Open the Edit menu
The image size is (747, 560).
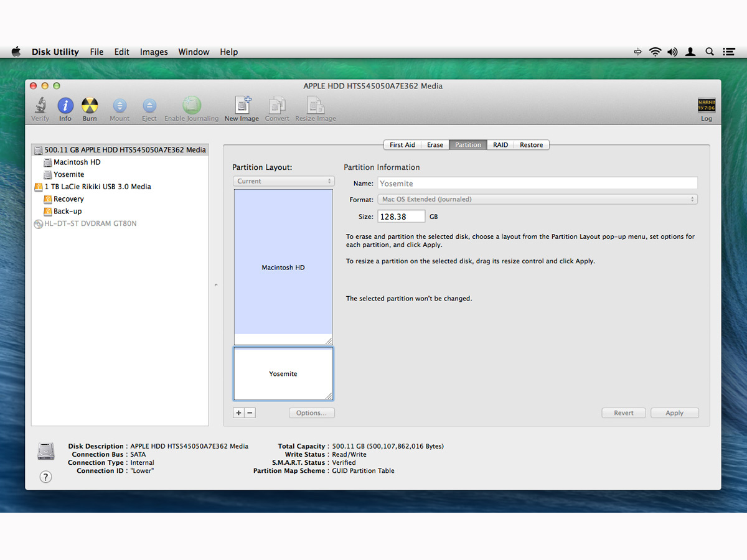coord(122,52)
